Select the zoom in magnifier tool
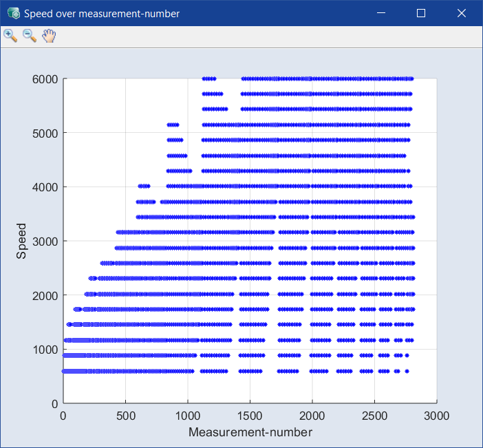Screen dimensions: 483x448 pos(10,36)
